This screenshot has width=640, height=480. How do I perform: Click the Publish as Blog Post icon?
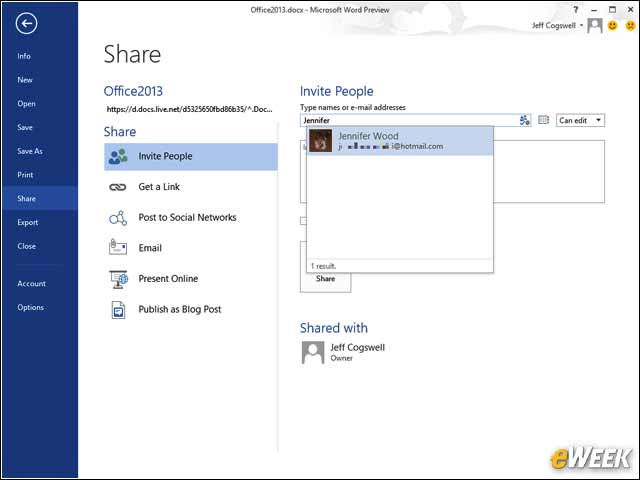coord(118,310)
